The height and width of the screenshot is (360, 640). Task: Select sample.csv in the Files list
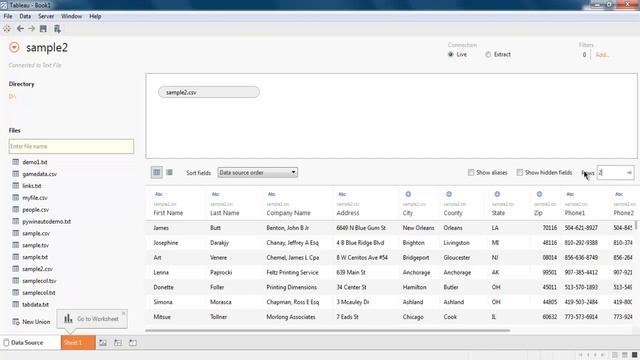tap(36, 233)
